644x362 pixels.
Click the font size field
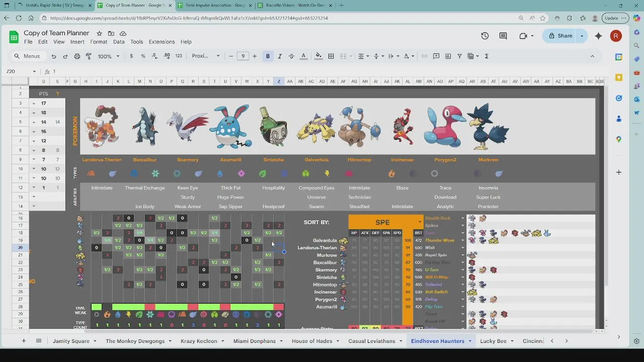(243, 56)
